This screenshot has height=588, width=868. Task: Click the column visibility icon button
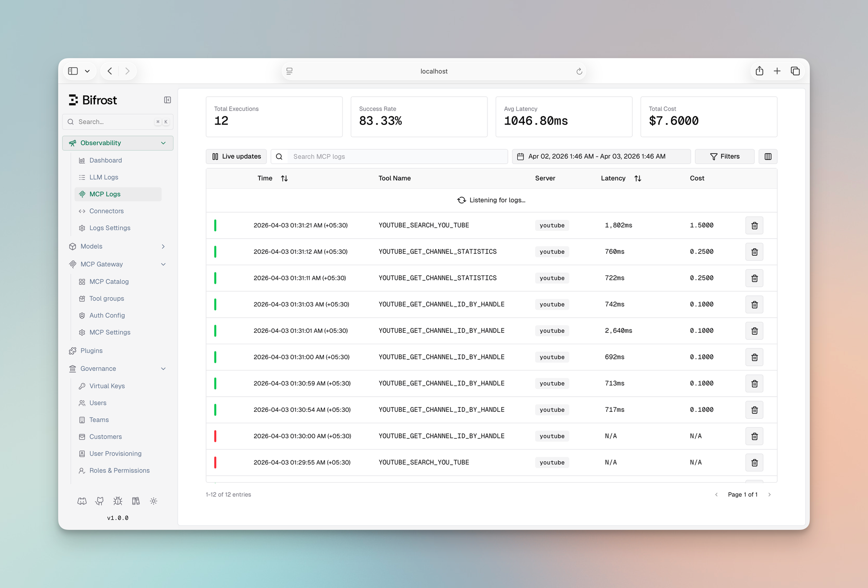768,157
